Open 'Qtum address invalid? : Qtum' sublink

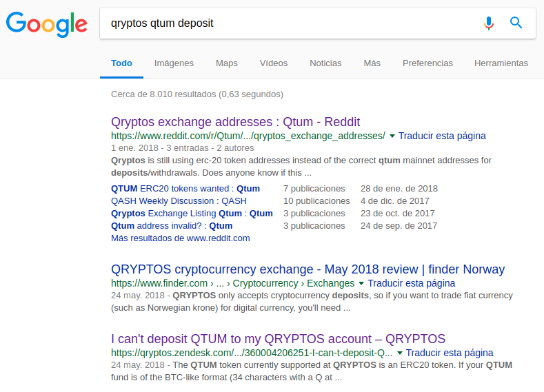(172, 226)
